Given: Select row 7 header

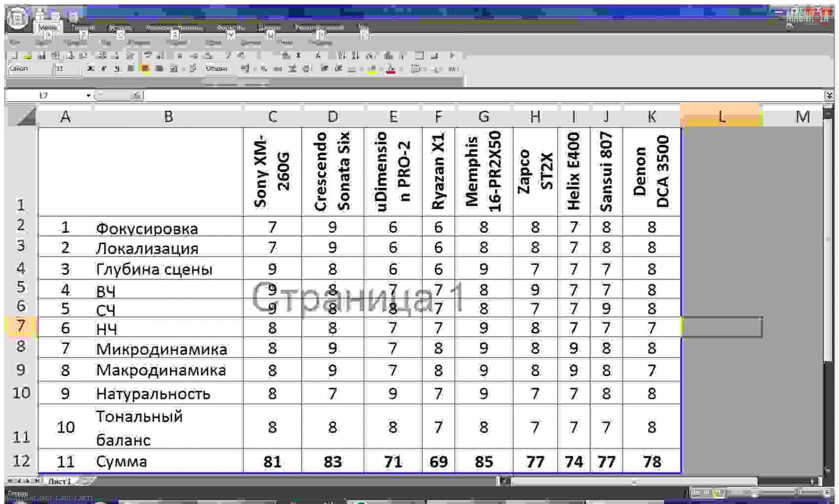Looking at the screenshot, I should coord(21,326).
